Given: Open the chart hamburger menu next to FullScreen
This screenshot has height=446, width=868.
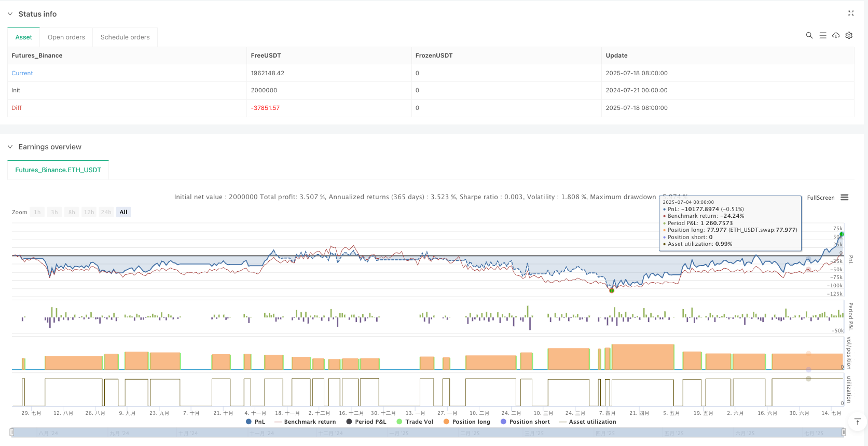Looking at the screenshot, I should (x=845, y=198).
